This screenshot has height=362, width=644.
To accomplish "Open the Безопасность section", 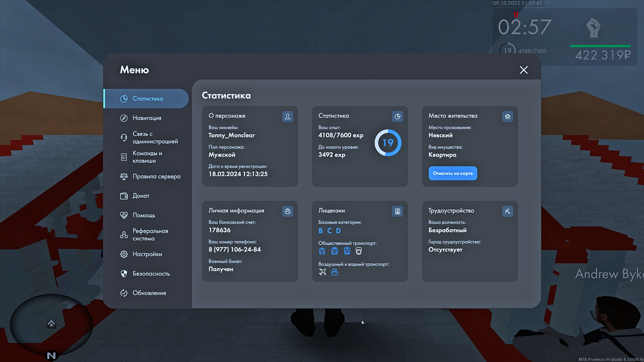I will [146, 274].
